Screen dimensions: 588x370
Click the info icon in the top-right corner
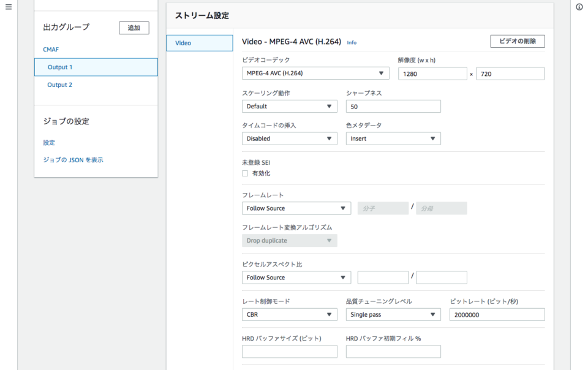(579, 7)
